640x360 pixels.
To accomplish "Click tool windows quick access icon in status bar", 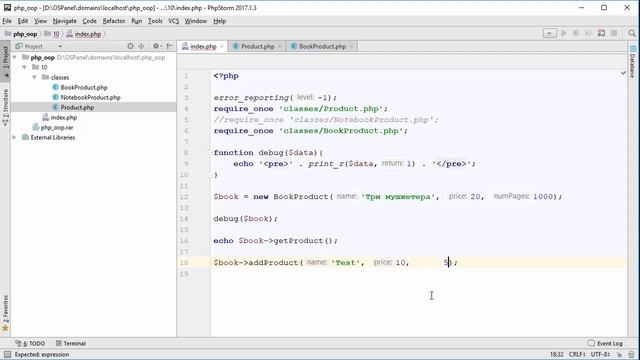I will click(x=7, y=354).
